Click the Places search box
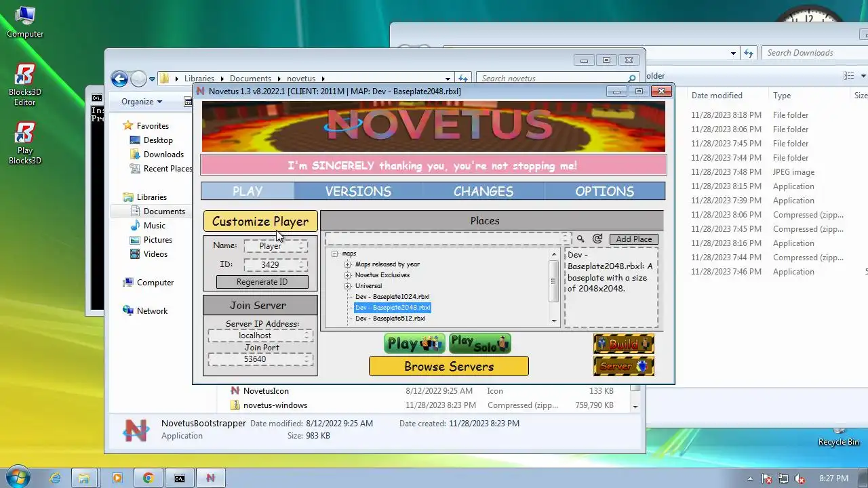This screenshot has width=868, height=488. (448, 239)
